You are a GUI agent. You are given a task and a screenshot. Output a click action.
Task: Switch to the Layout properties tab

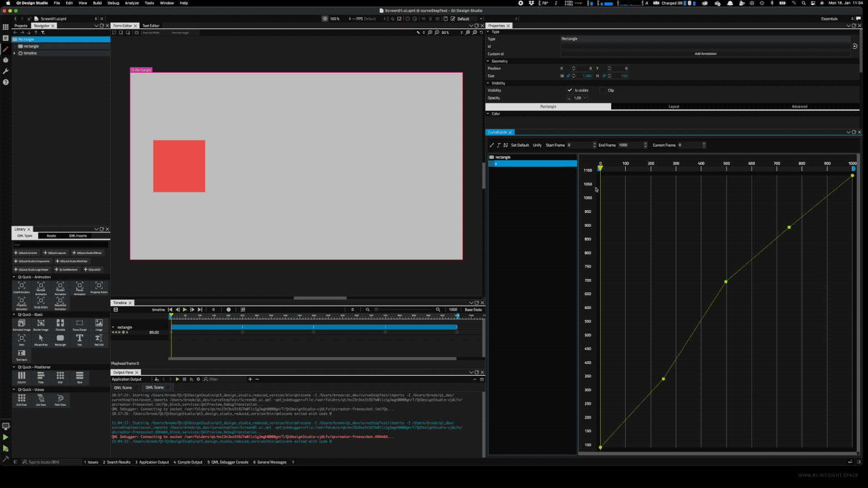674,106
